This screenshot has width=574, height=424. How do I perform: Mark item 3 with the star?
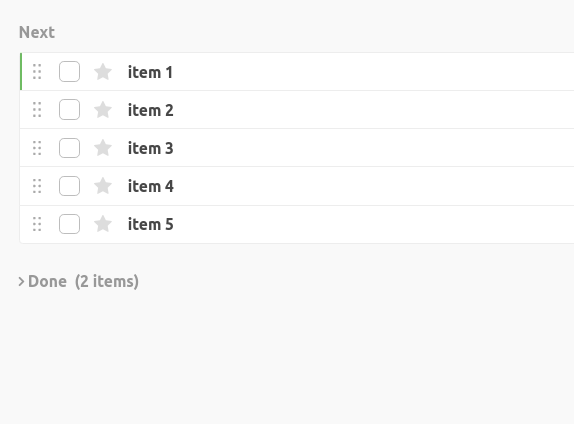(x=103, y=148)
